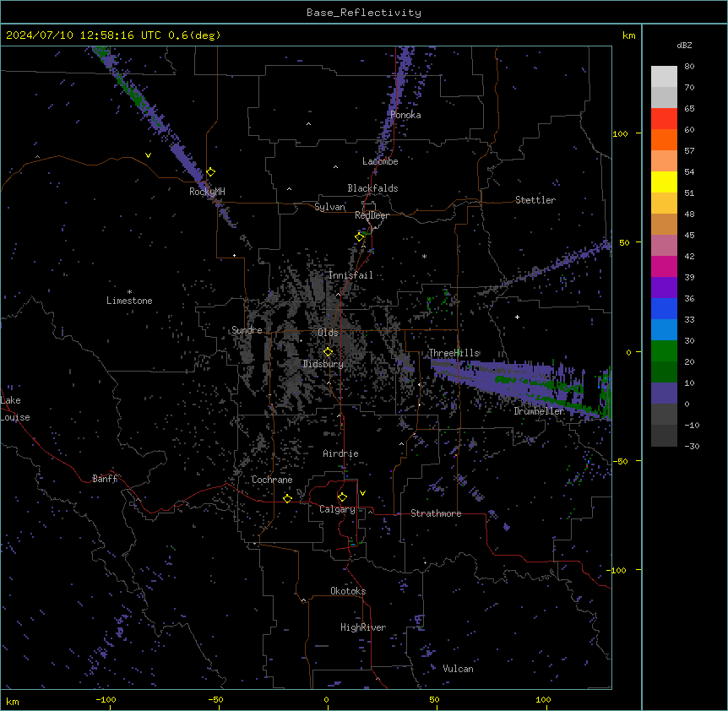
Task: Click the Red Deer label
Action: pyautogui.click(x=372, y=215)
